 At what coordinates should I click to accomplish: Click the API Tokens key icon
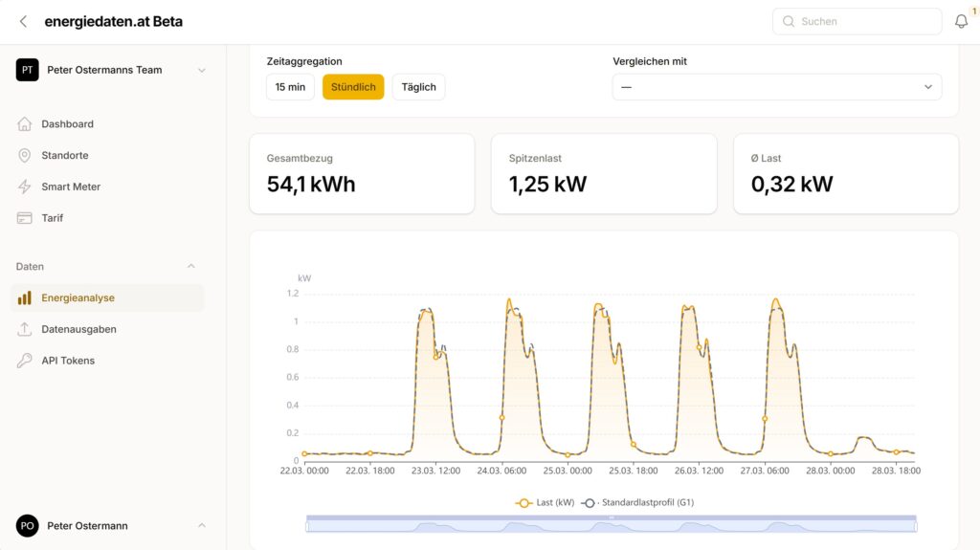(x=25, y=361)
